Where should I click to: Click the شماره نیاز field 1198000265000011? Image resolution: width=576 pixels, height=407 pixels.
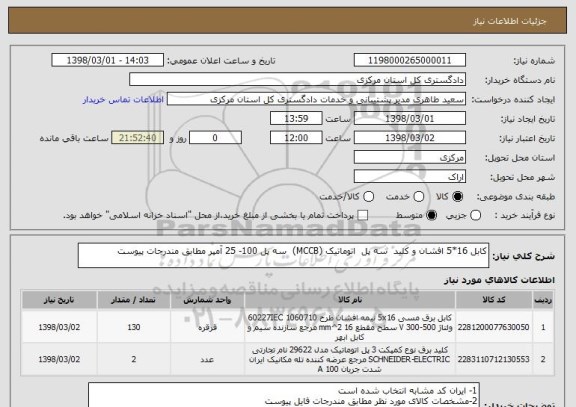pos(410,60)
